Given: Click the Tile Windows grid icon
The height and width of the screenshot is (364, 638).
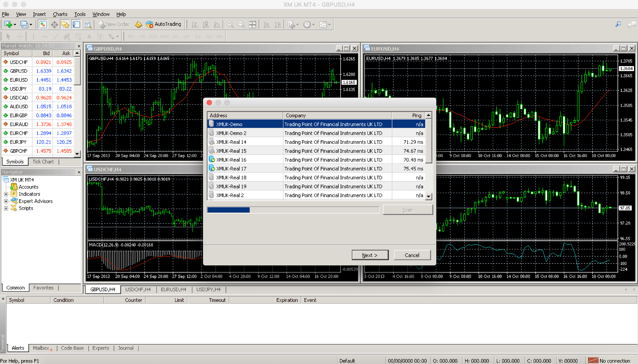Looking at the screenshot, I should click(x=253, y=24).
